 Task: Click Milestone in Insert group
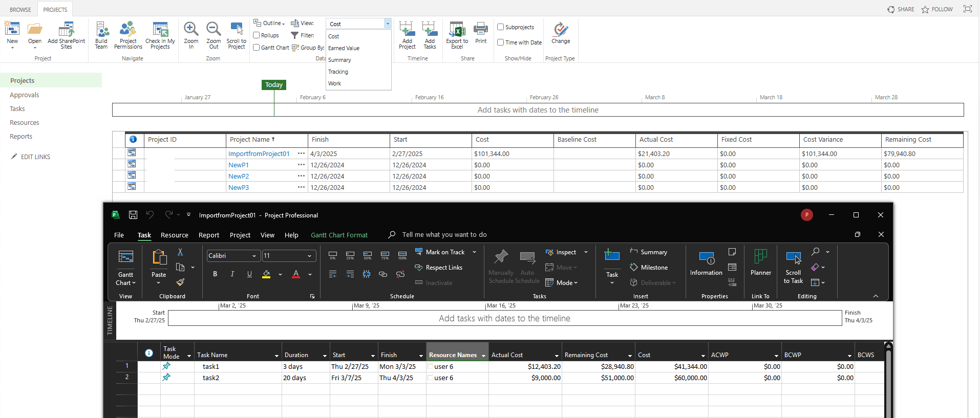coord(649,267)
